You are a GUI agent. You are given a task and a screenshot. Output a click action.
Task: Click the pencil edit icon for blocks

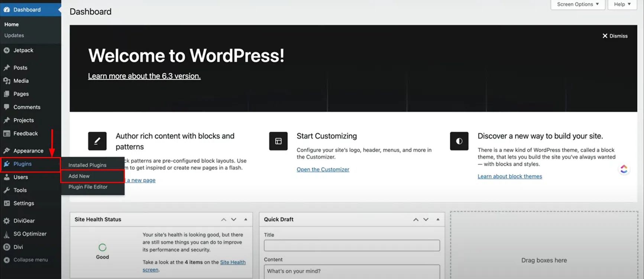tap(97, 141)
